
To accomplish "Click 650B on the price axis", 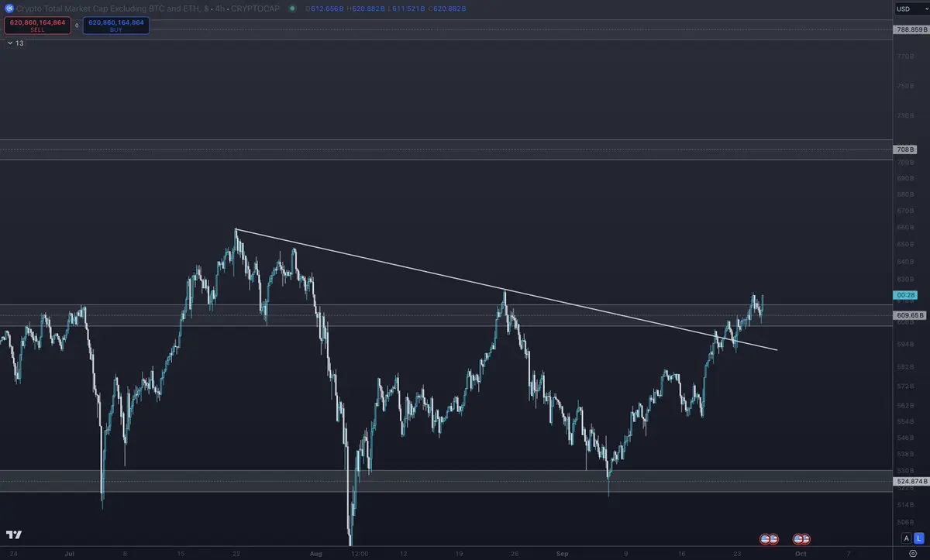I will 904,244.
